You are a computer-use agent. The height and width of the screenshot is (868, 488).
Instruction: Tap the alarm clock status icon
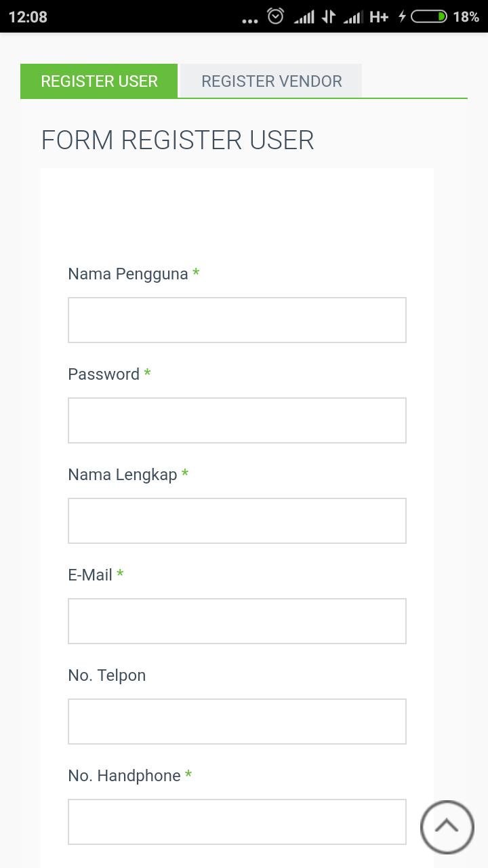tap(275, 16)
